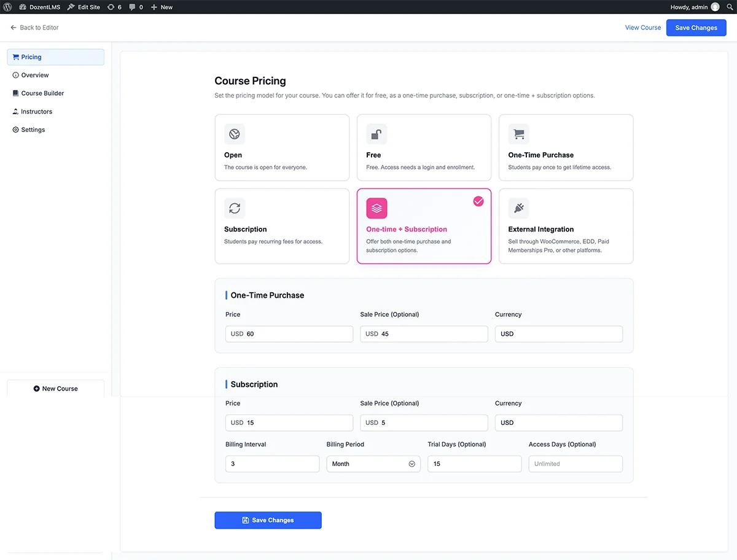Select the Pricing sidebar tab
The image size is (737, 560).
click(x=55, y=57)
